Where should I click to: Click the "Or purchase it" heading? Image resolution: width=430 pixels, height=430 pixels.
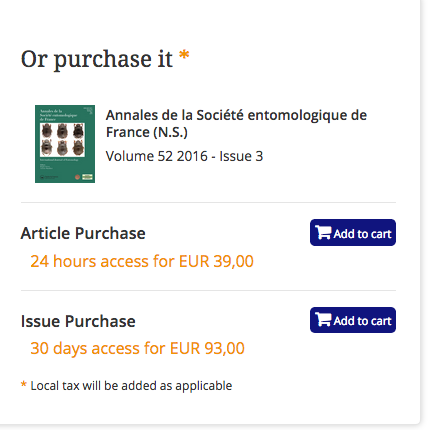(97, 59)
